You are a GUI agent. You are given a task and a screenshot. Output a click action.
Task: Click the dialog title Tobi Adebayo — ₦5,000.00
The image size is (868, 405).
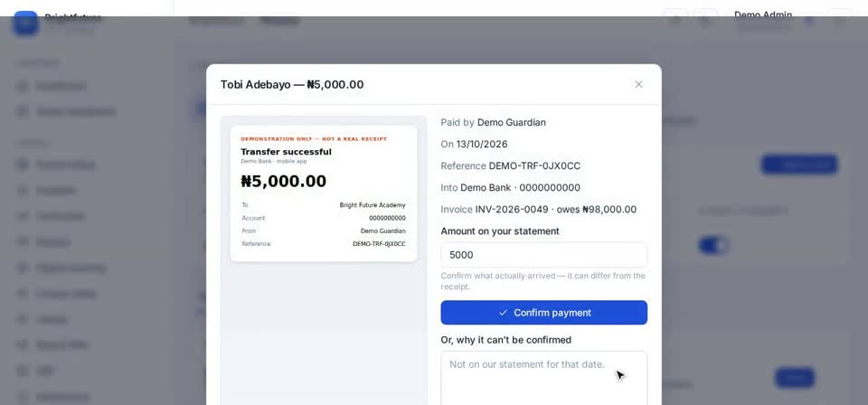[x=292, y=85]
